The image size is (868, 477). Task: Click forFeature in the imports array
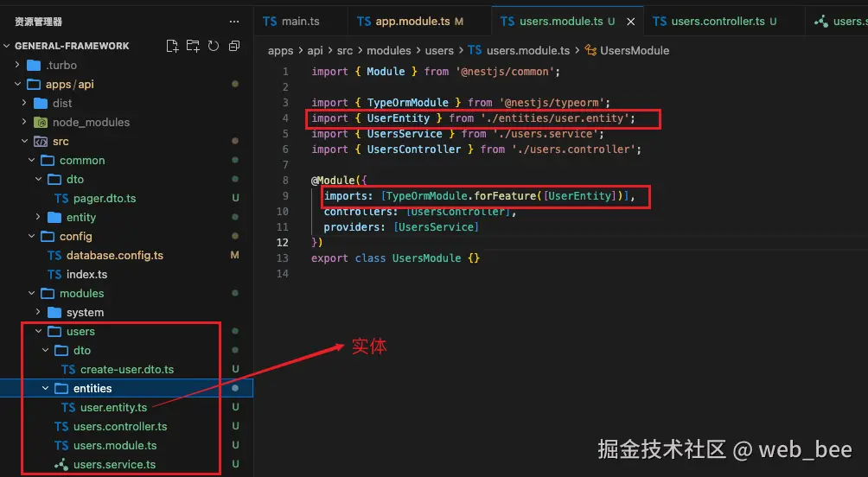click(506, 196)
